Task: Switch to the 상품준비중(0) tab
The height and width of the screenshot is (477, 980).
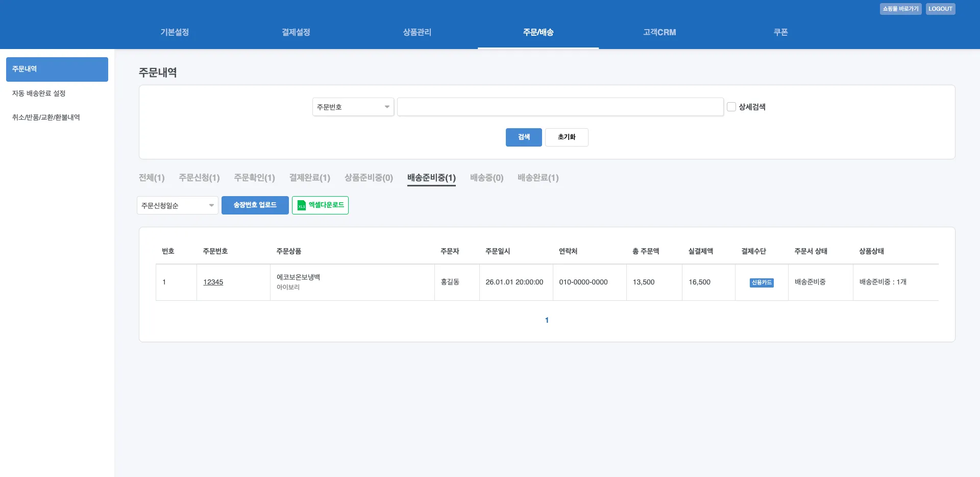Action: 369,178
